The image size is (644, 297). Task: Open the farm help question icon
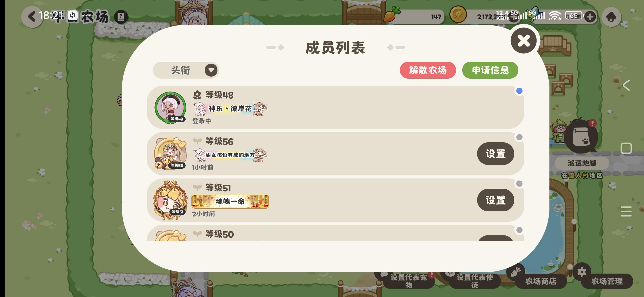[121, 17]
